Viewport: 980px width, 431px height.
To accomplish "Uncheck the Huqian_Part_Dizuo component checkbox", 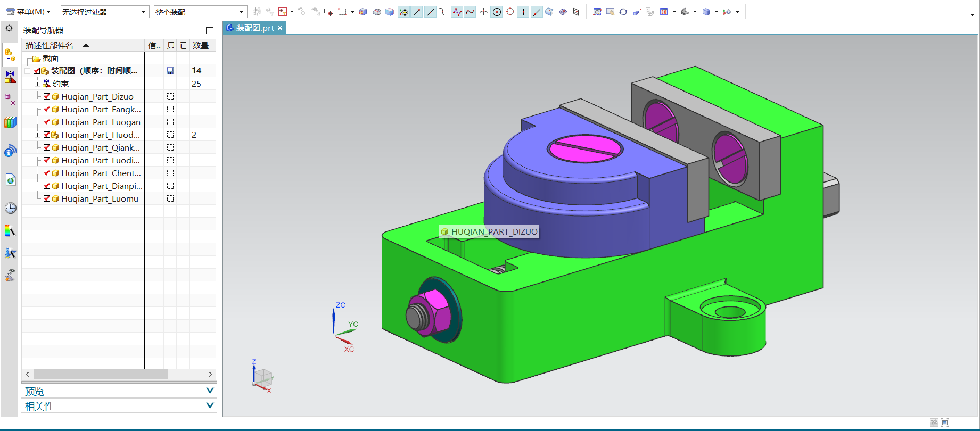I will click(47, 96).
